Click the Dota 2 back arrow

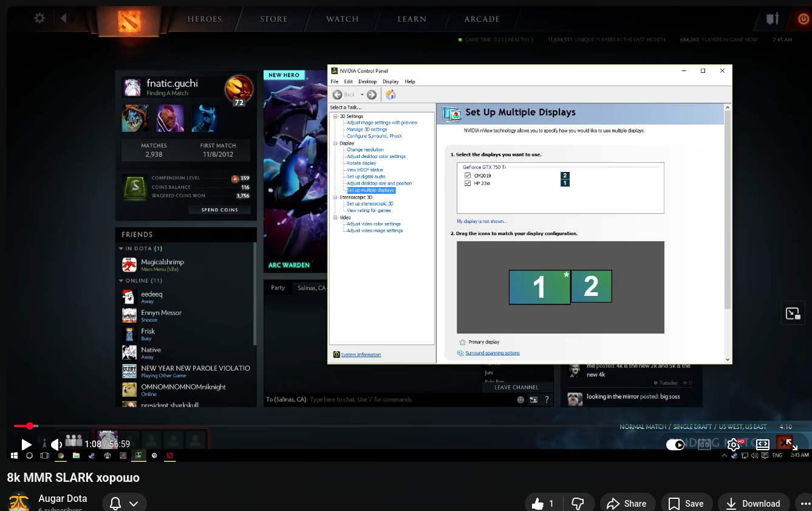tap(63, 18)
